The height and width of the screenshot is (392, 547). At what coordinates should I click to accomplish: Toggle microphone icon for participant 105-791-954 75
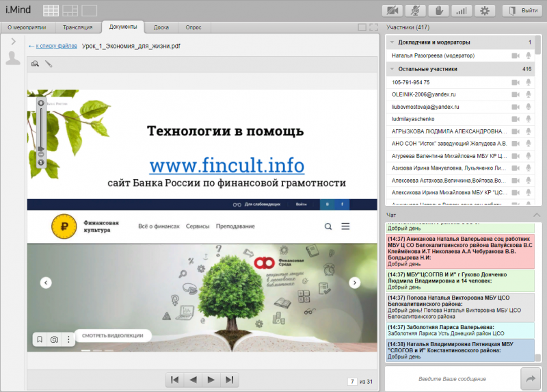click(529, 82)
